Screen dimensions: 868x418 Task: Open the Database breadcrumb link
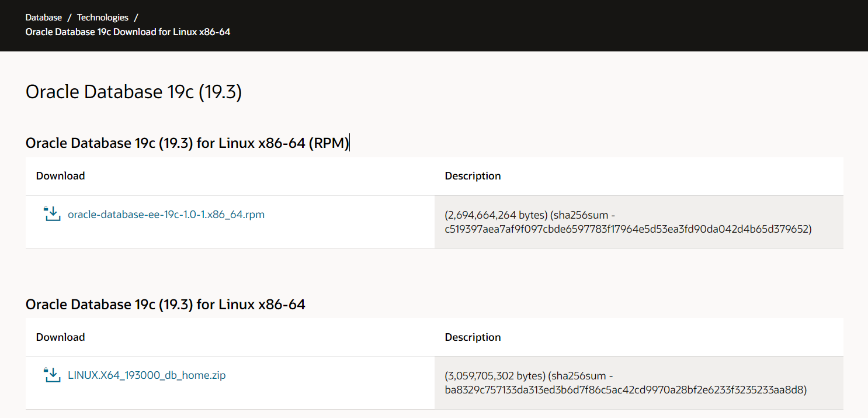44,18
